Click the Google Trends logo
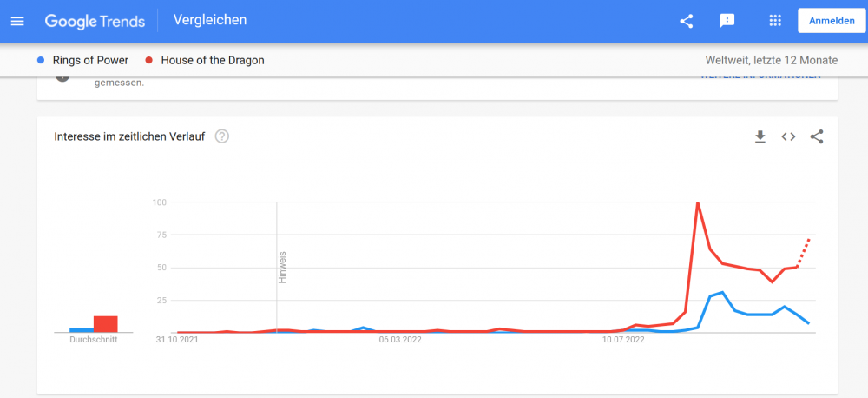The width and height of the screenshot is (868, 398). [95, 21]
